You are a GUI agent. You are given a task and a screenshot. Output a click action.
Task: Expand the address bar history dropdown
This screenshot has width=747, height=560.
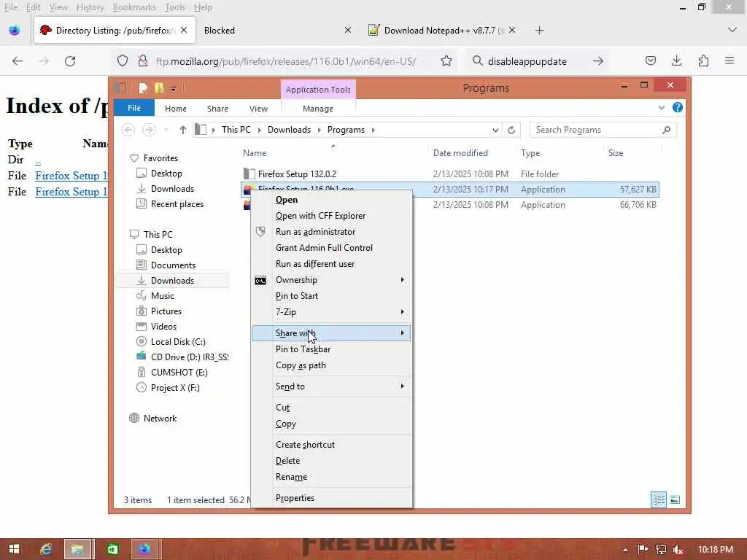(495, 130)
